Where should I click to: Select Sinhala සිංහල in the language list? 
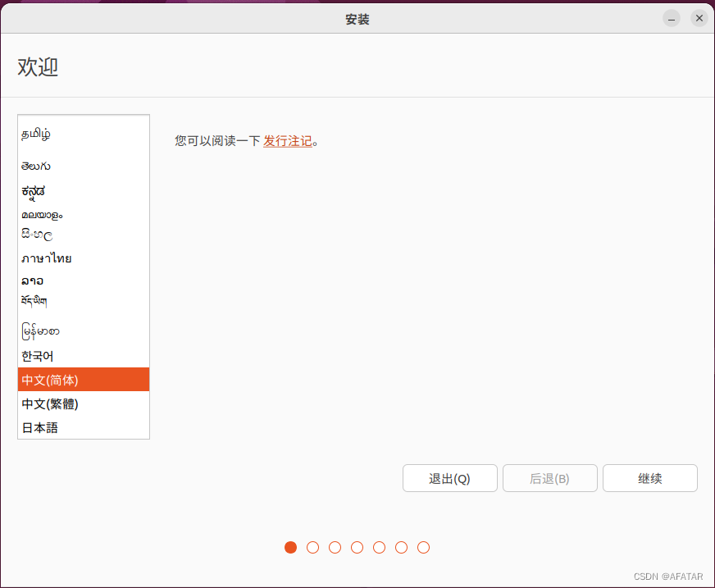click(x=84, y=235)
